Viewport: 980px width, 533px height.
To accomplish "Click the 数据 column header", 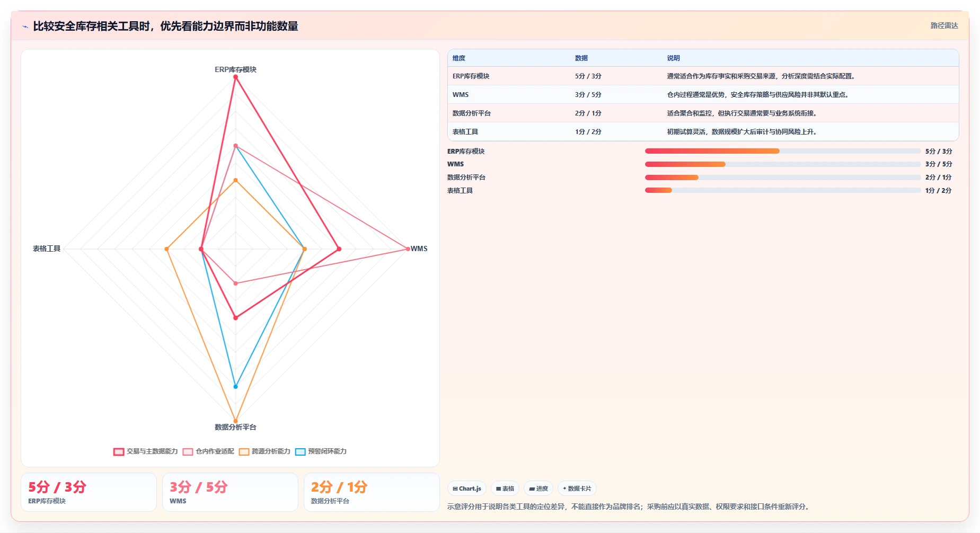I will point(581,58).
